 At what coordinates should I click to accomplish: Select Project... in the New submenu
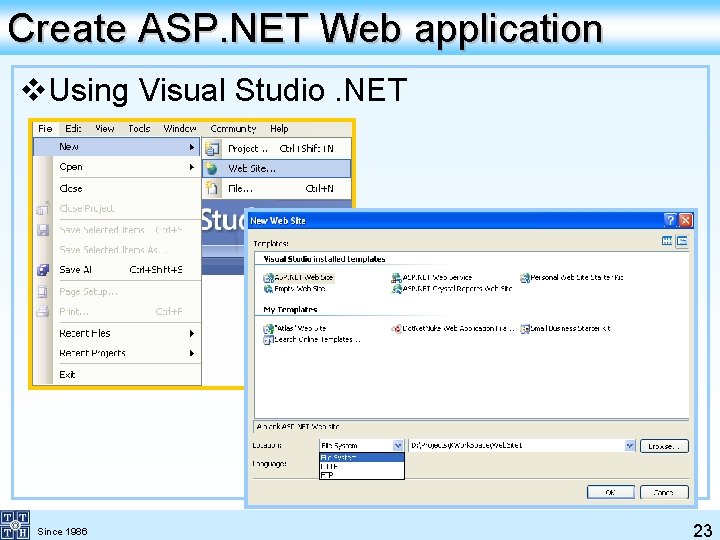coord(276,149)
